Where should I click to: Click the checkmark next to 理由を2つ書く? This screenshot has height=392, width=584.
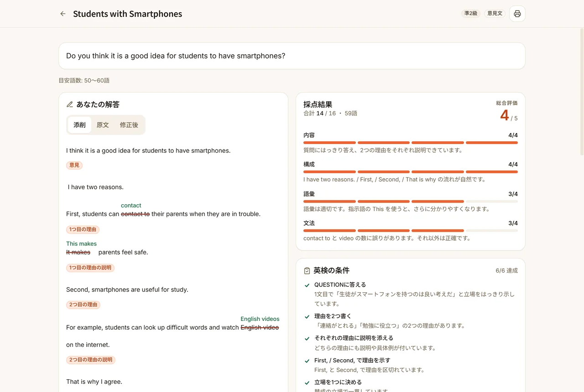tap(307, 316)
